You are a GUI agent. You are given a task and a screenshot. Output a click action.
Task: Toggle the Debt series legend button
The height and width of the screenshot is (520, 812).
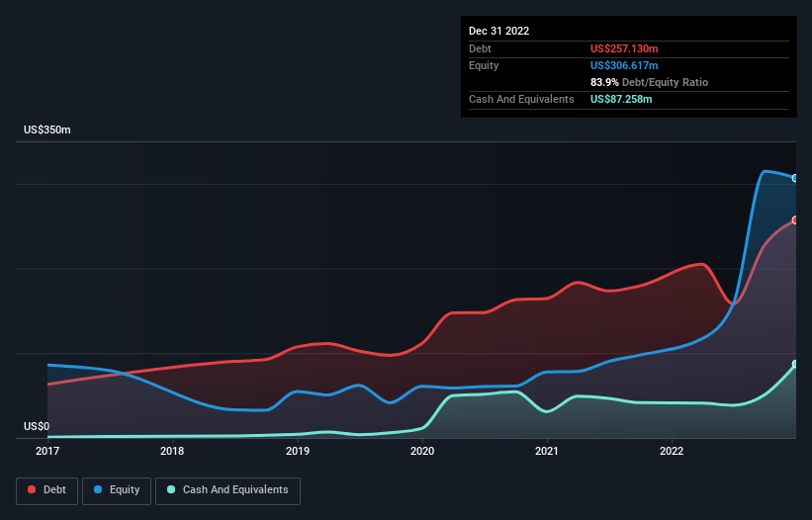(x=46, y=490)
